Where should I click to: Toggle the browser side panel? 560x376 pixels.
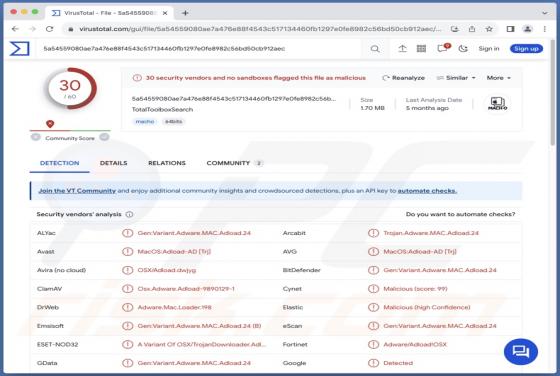(510, 29)
